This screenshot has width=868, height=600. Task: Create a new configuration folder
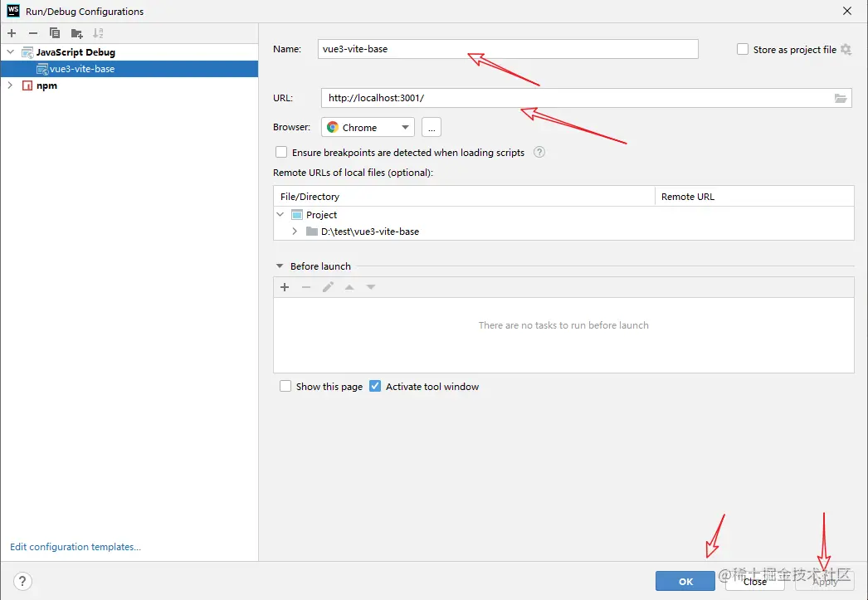click(77, 33)
